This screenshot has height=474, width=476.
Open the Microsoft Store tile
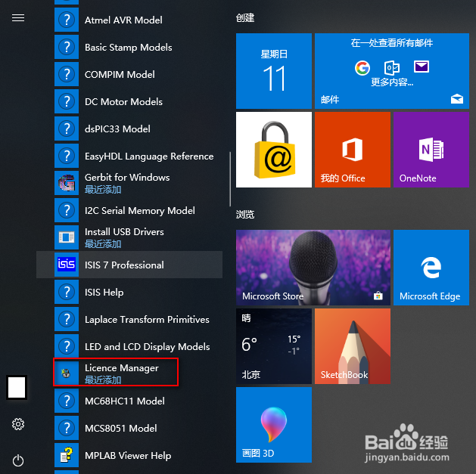coord(313,268)
